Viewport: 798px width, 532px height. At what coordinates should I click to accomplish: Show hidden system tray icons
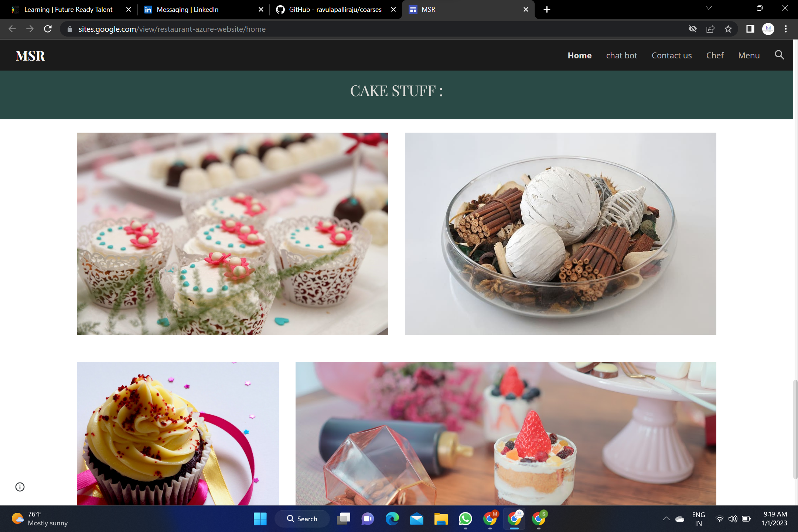(x=666, y=519)
